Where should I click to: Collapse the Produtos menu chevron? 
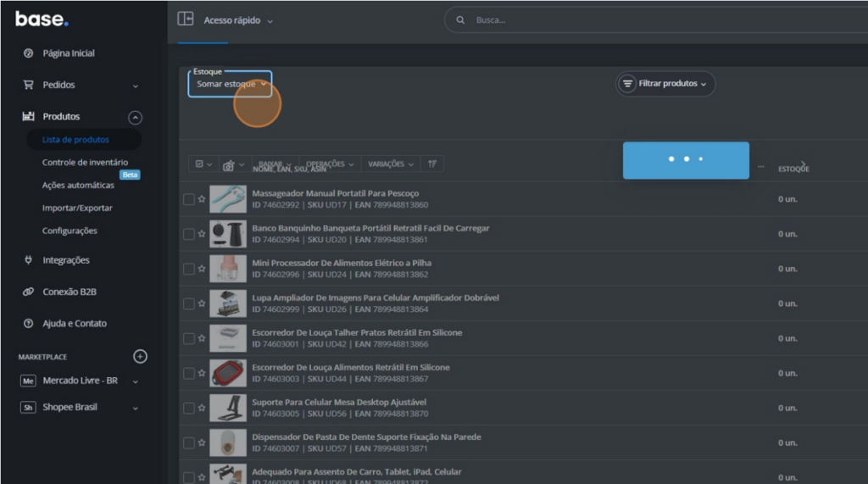click(135, 118)
